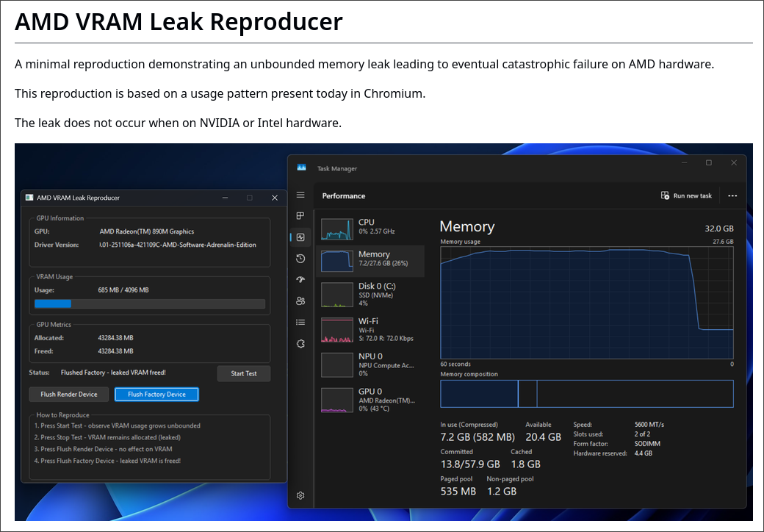The image size is (764, 532).
Task: Click the more options ellipsis in Task Manager
Action: coord(732,196)
